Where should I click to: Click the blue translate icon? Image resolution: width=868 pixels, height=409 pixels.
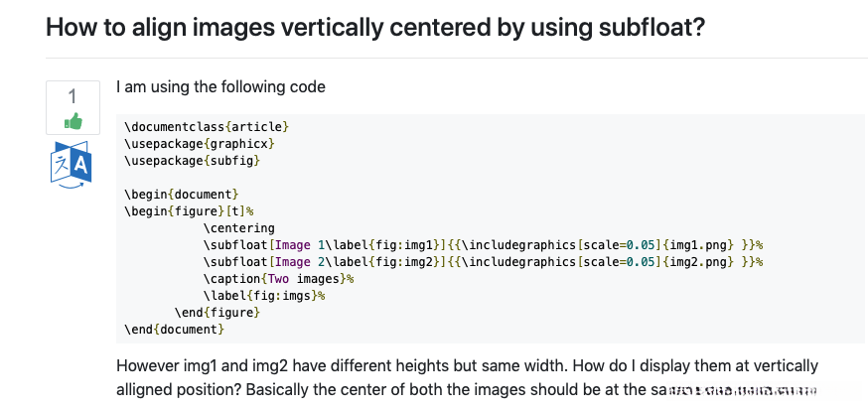coord(72,164)
